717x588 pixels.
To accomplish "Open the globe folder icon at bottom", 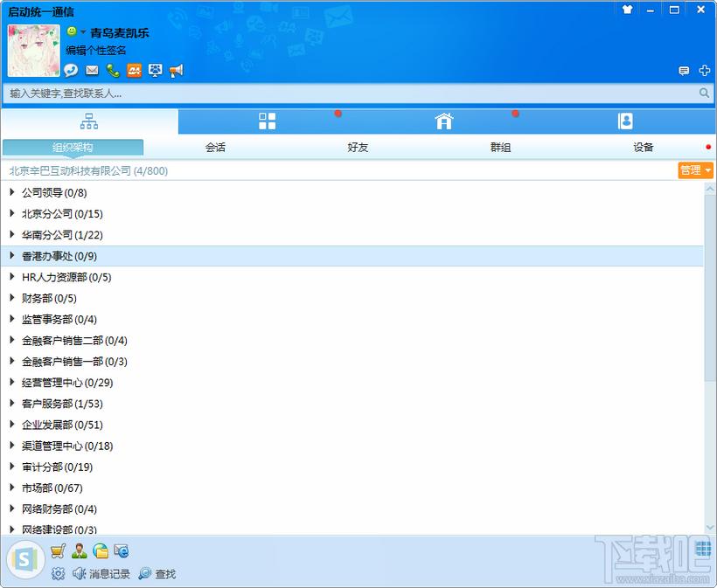I will click(x=101, y=551).
